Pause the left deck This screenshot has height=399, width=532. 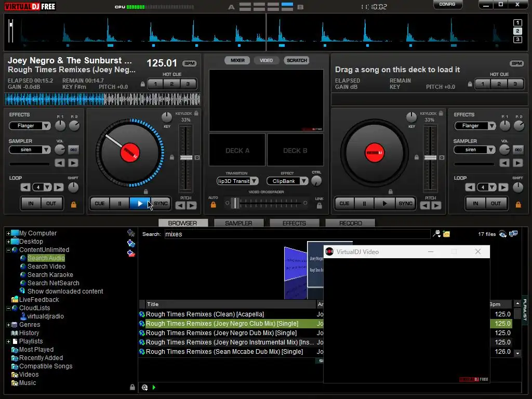click(x=119, y=204)
